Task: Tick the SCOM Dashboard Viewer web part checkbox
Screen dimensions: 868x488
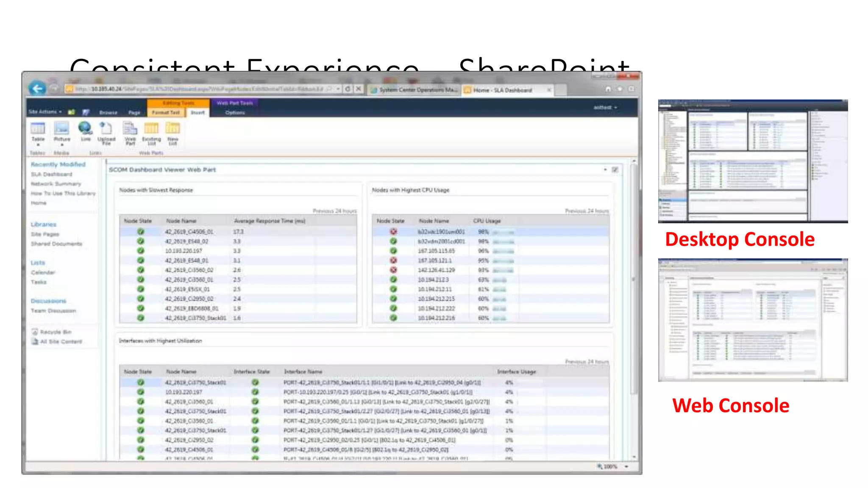Action: (x=615, y=169)
